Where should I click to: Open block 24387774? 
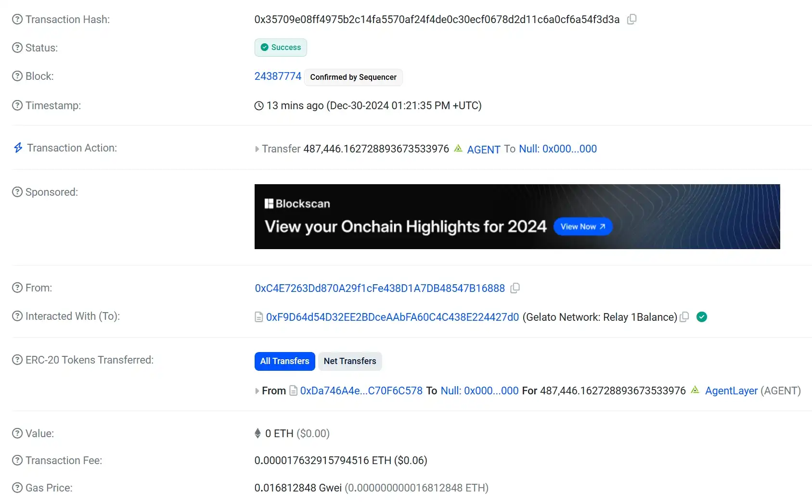278,76
